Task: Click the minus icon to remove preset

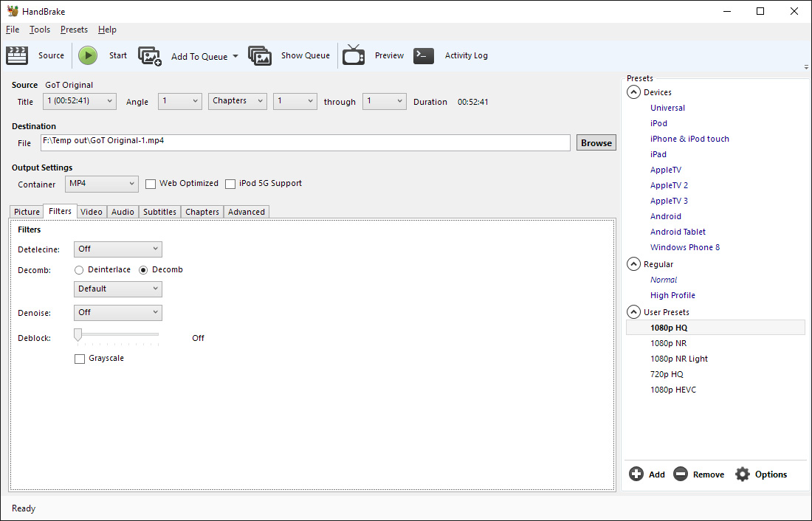Action: [x=681, y=474]
